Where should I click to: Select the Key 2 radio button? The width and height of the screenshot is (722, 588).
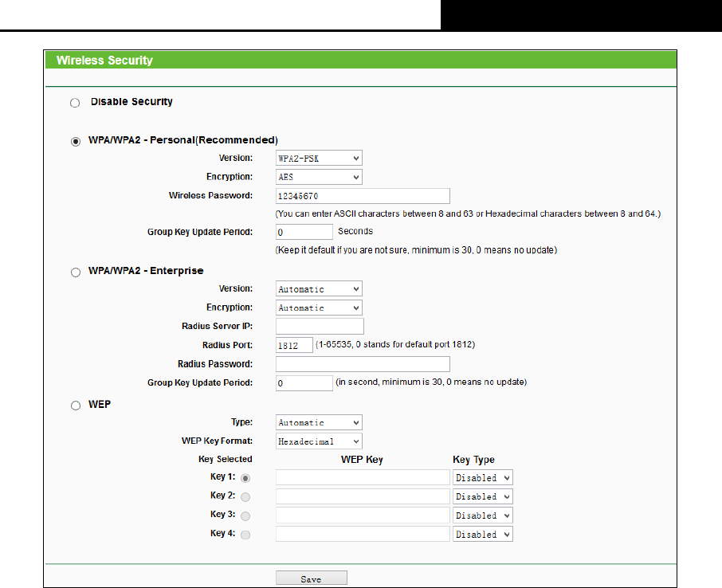pos(245,496)
